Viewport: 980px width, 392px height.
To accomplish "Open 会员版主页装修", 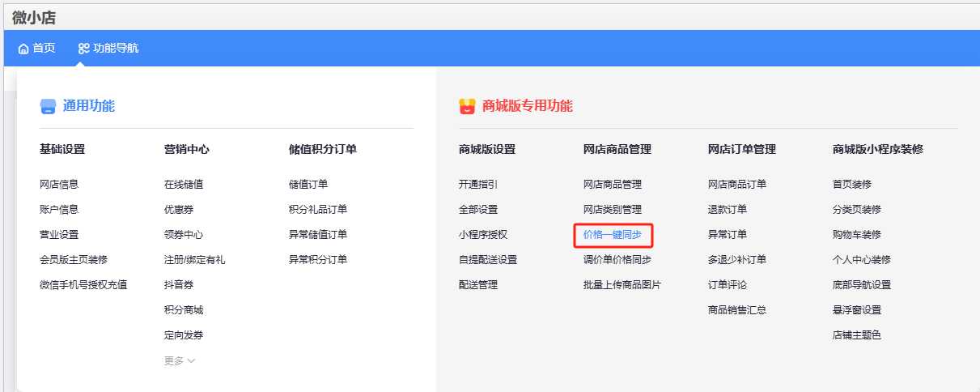I will pyautogui.click(x=74, y=260).
